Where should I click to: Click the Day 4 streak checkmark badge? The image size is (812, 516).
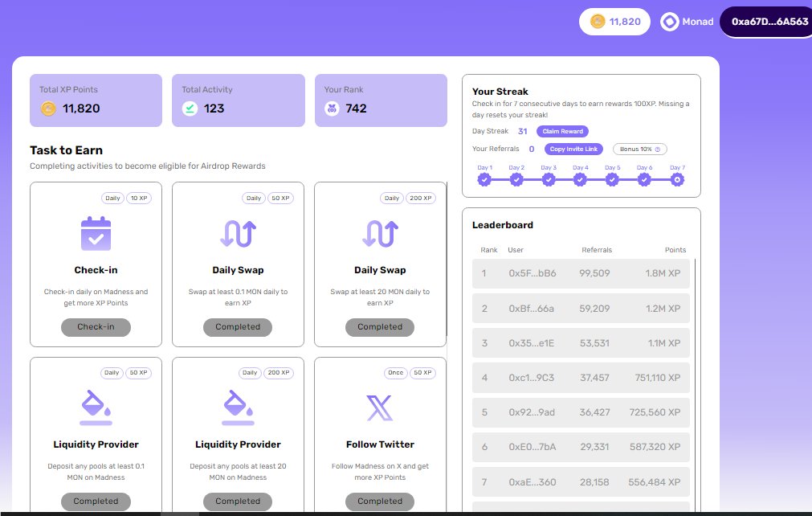click(580, 180)
